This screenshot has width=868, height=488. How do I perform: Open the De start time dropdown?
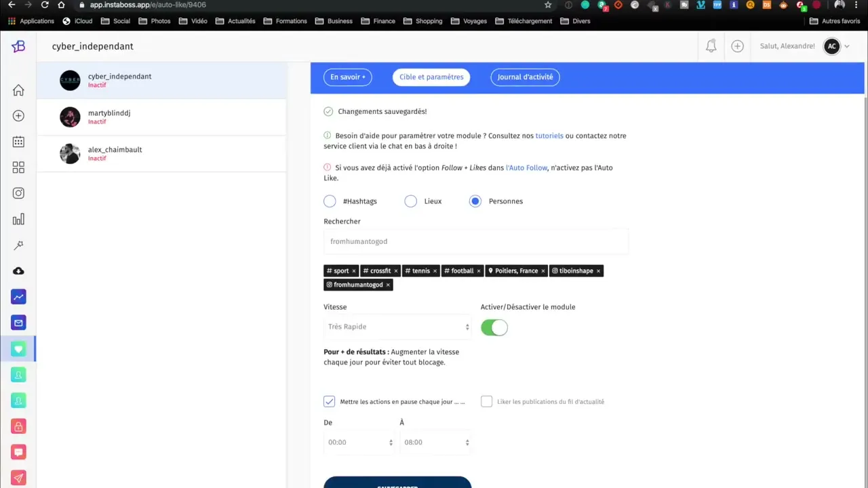pos(359,442)
